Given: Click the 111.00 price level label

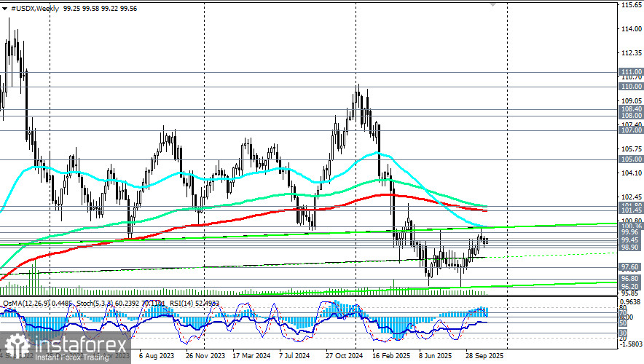Looking at the screenshot, I should click(631, 72).
